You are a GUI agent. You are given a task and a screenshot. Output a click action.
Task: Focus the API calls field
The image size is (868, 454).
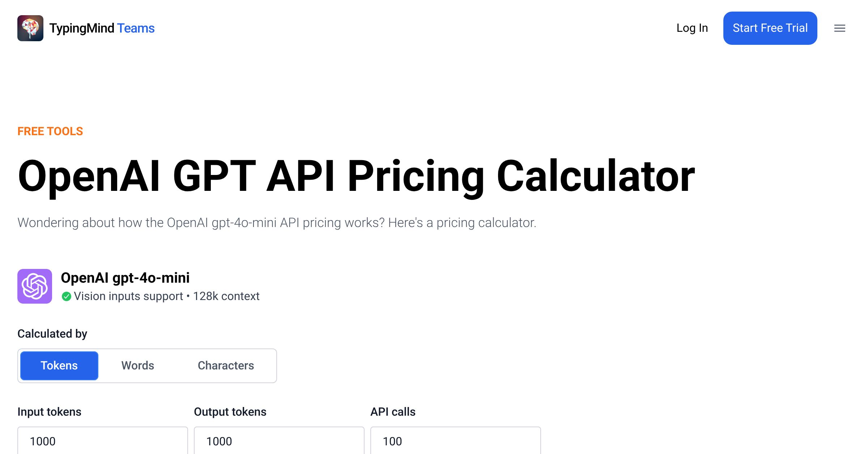456,441
